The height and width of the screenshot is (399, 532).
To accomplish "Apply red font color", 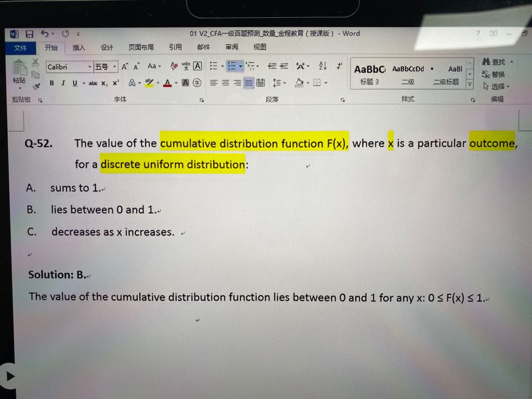I will tap(167, 83).
